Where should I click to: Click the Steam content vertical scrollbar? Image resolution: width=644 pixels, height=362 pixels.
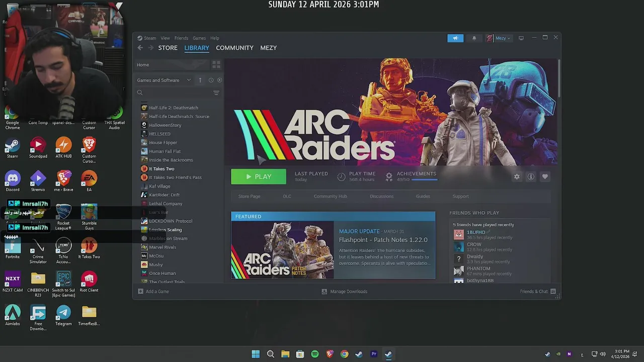tap(559, 79)
